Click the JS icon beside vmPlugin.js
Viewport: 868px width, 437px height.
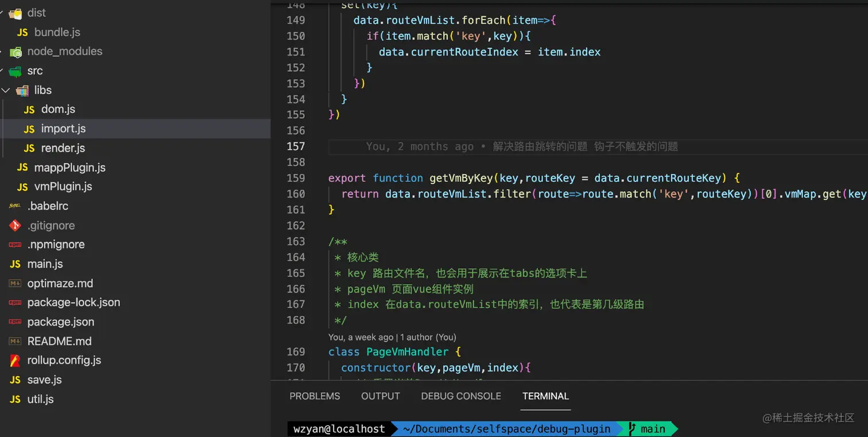[x=22, y=187]
